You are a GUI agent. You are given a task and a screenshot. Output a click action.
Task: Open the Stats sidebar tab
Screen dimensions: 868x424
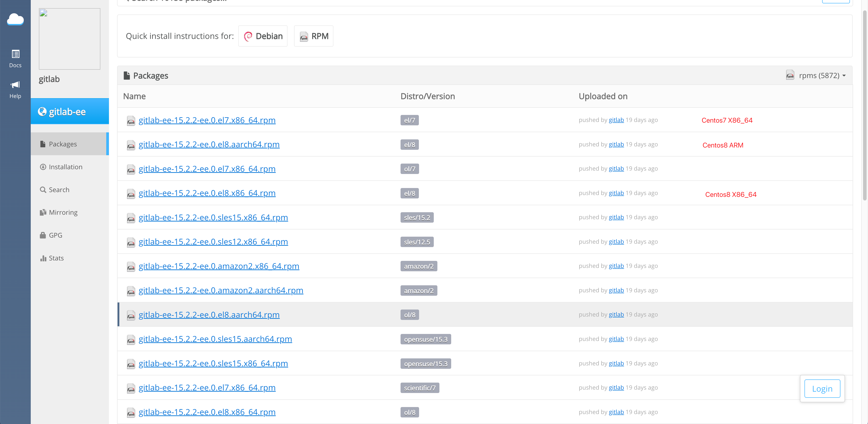coord(70,258)
